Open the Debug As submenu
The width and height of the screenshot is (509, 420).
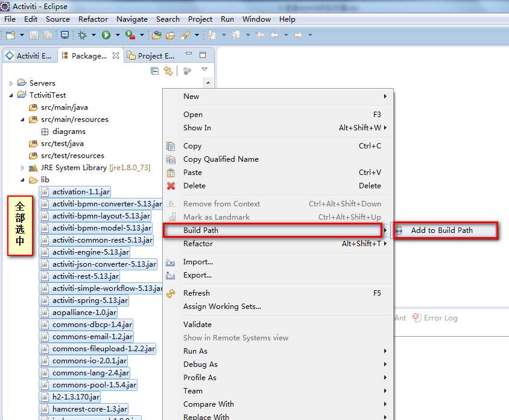(277, 364)
